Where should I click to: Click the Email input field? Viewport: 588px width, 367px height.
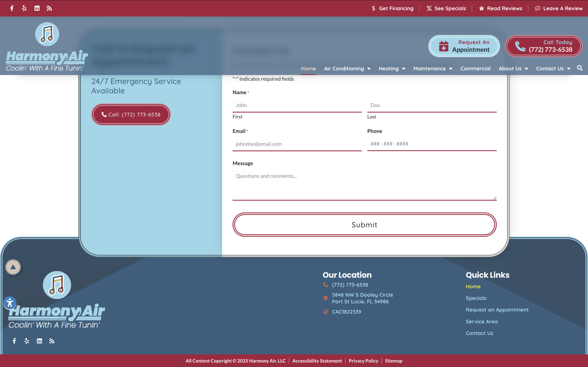[x=297, y=144]
